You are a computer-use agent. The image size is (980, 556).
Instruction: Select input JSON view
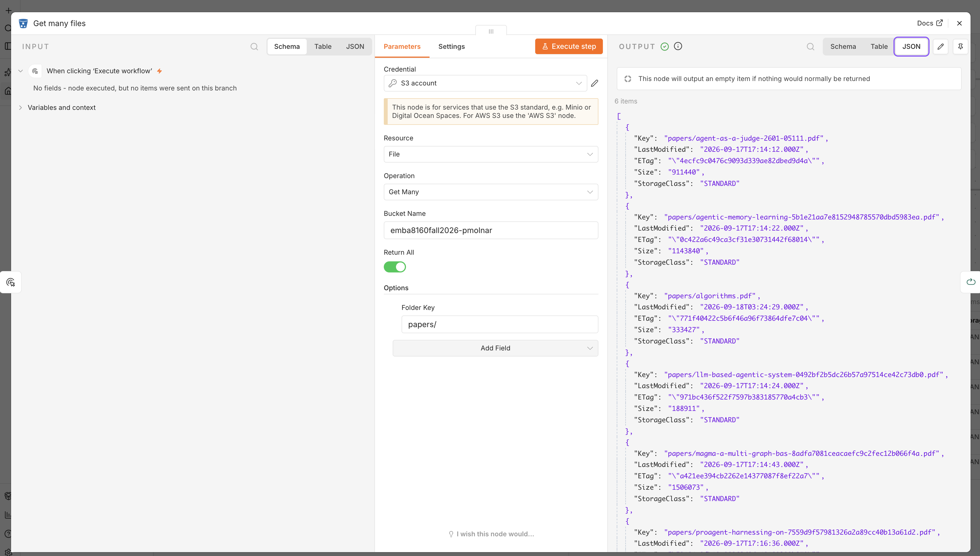pos(355,47)
